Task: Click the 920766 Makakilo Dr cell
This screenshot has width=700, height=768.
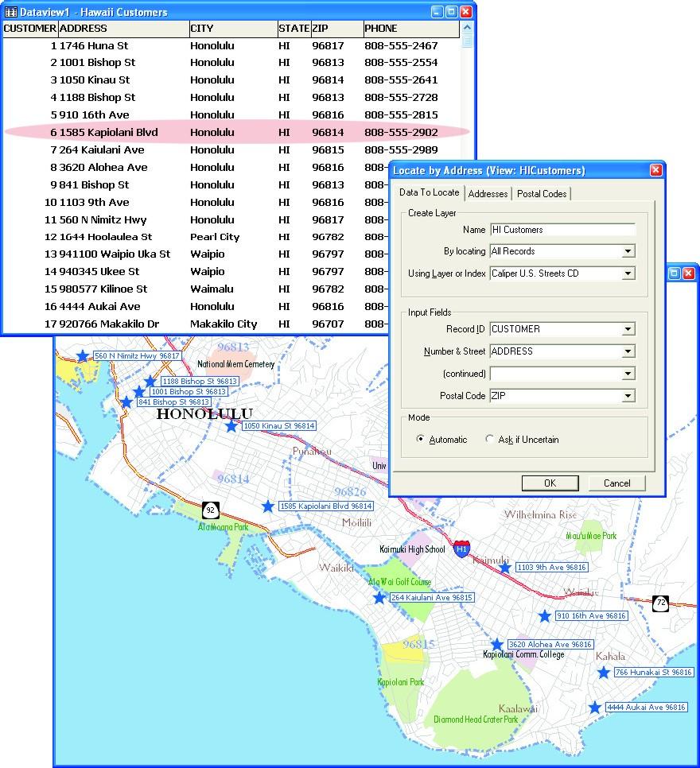Action: pos(109,324)
